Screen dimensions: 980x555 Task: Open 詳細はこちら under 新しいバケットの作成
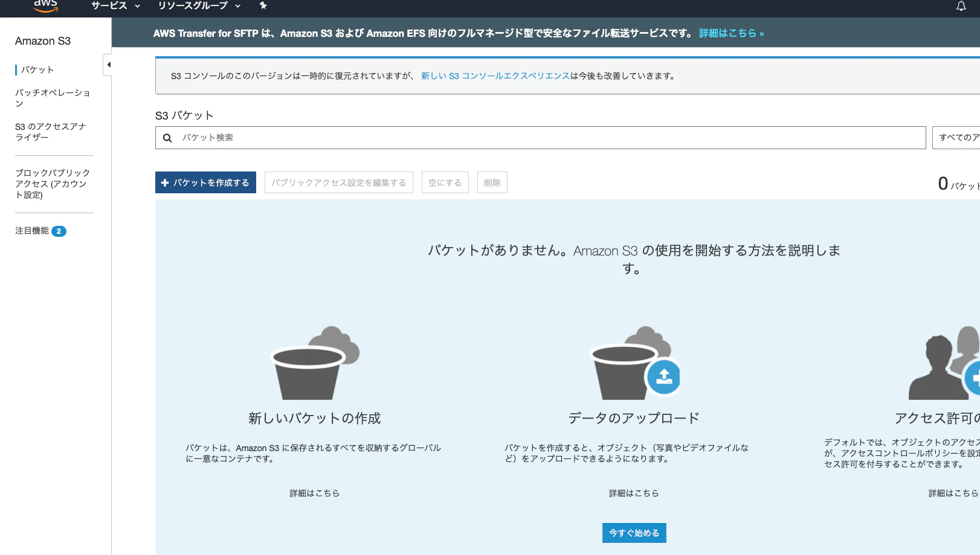314,493
